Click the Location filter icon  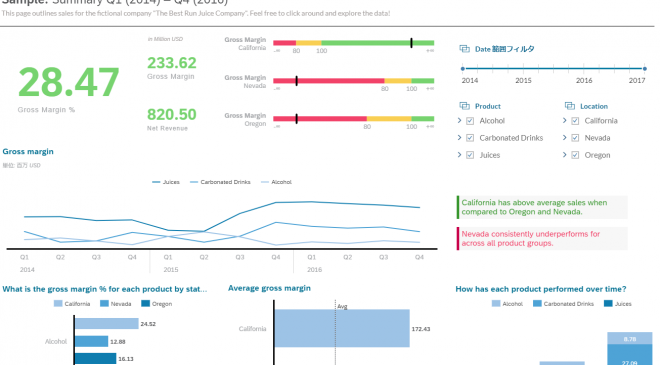[x=570, y=106]
